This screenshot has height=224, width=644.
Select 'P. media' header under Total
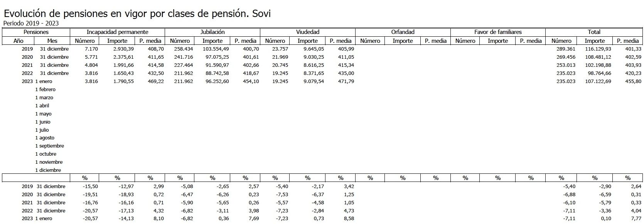click(x=628, y=41)
